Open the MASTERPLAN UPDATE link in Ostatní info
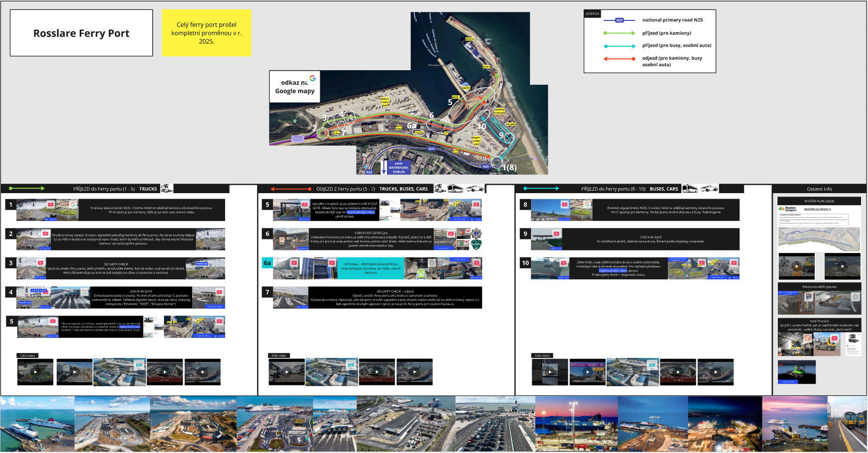868x453 pixels. [x=818, y=209]
